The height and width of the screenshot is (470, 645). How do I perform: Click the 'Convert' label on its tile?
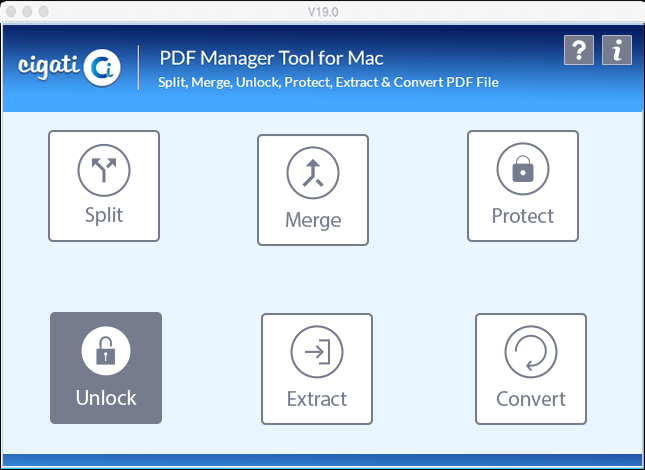pos(531,399)
